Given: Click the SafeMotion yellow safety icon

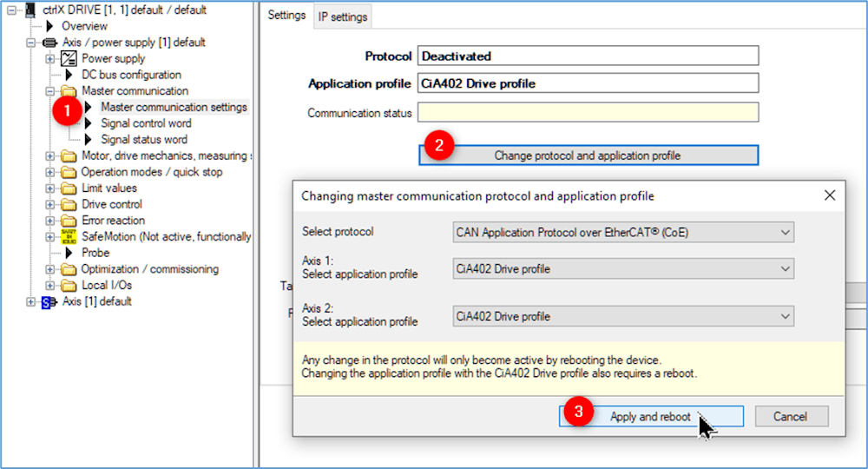Looking at the screenshot, I should [x=69, y=236].
